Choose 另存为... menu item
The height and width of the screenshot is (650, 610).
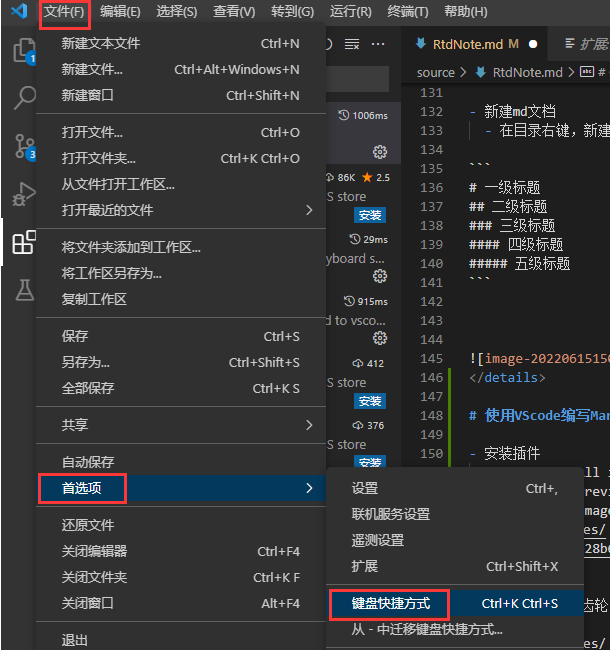click(181, 362)
